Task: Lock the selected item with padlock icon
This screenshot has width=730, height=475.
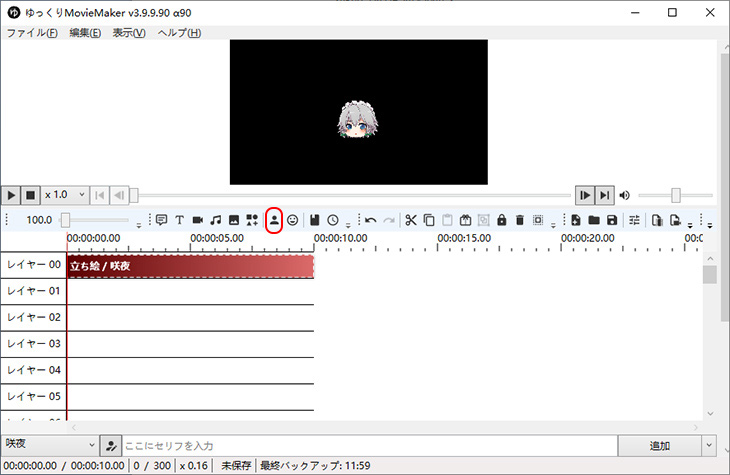Action: (501, 220)
